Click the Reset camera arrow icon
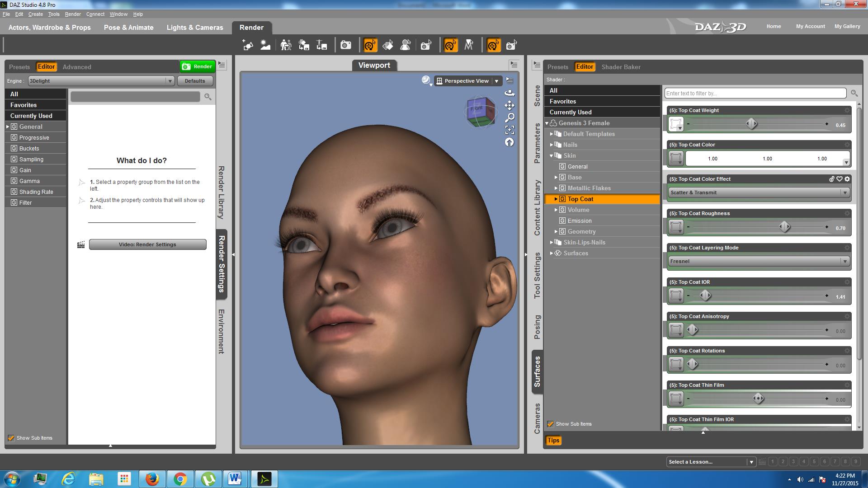 tap(509, 142)
